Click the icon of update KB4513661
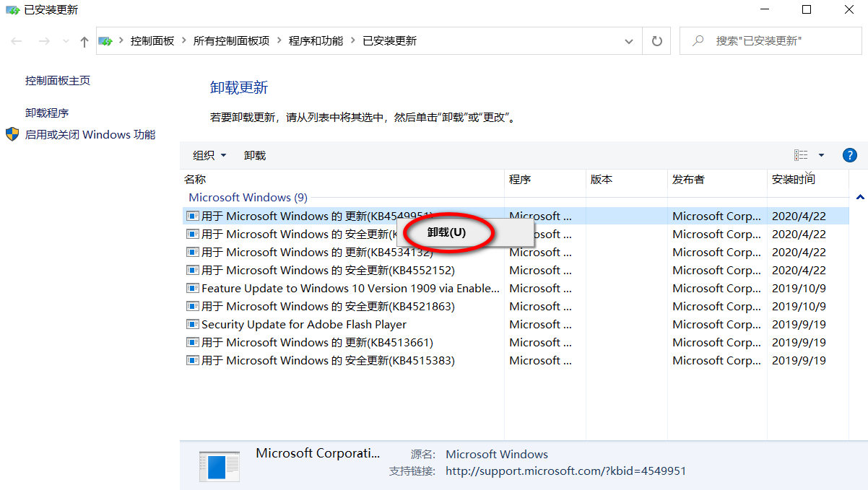The height and width of the screenshot is (490, 868). click(192, 342)
